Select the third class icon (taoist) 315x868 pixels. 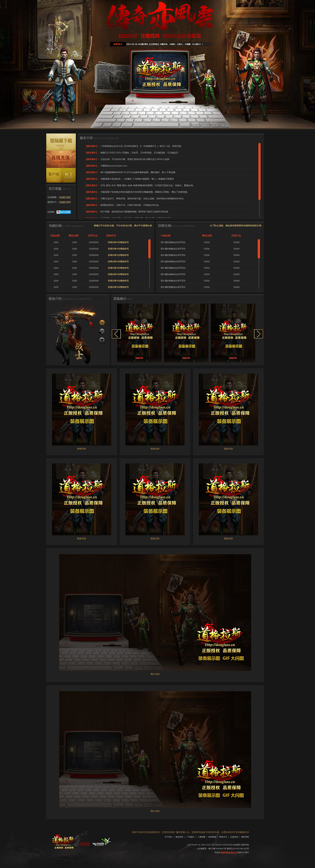pyautogui.click(x=102, y=340)
